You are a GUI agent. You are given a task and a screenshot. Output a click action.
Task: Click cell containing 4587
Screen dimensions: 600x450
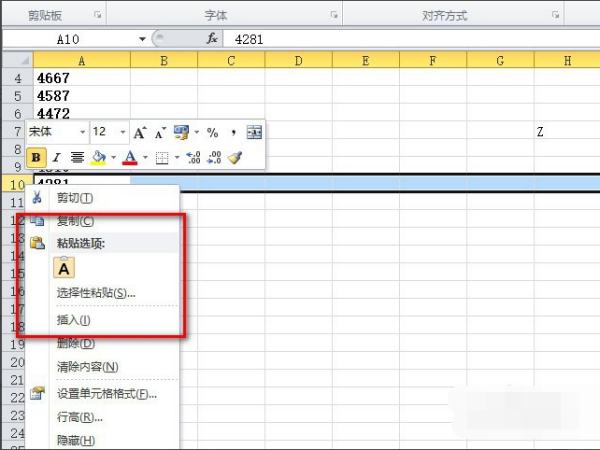coord(82,96)
